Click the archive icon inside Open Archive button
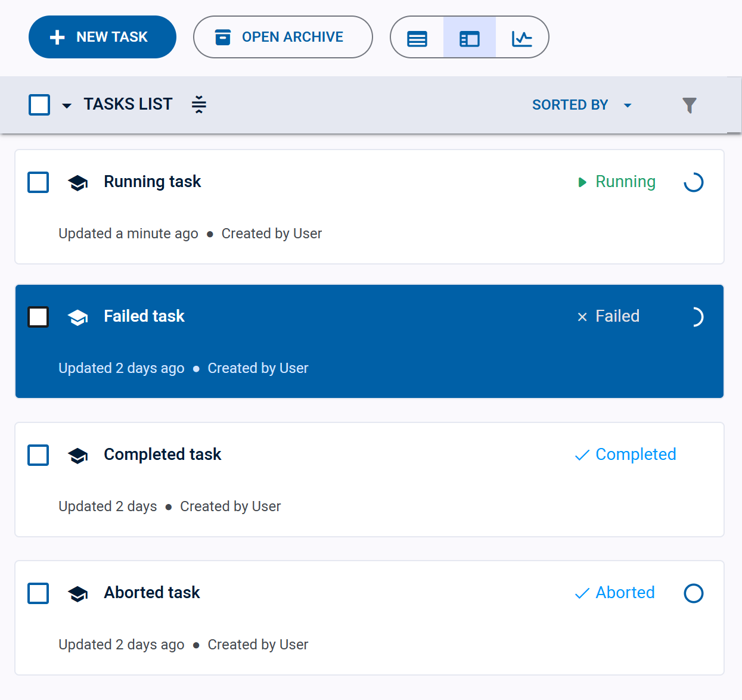Screen dimensions: 742x700 click(222, 36)
